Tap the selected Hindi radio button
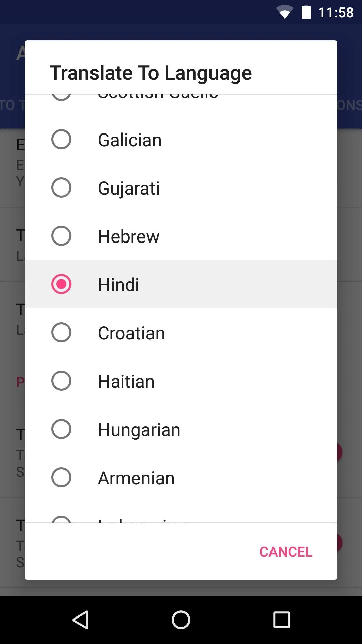362x644 pixels. 61,284
